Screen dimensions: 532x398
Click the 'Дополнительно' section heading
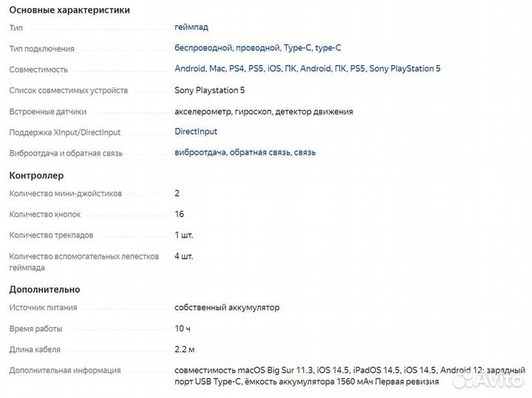tap(44, 289)
